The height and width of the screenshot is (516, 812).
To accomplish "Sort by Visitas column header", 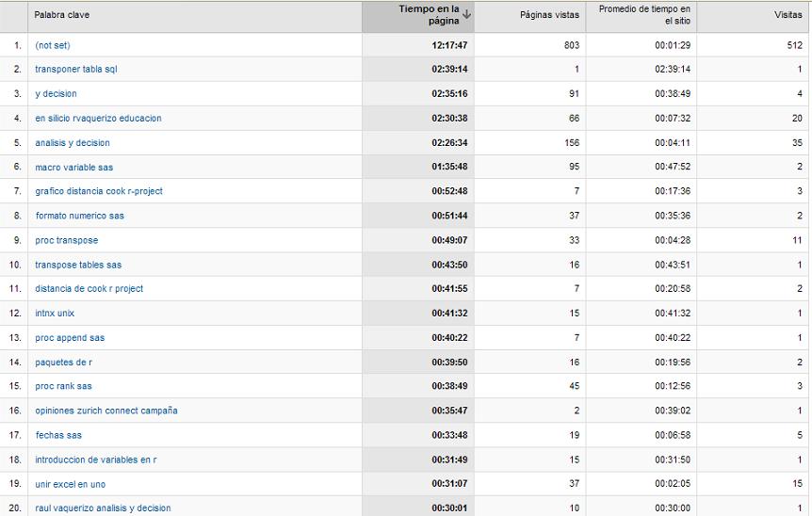I will 788,15.
